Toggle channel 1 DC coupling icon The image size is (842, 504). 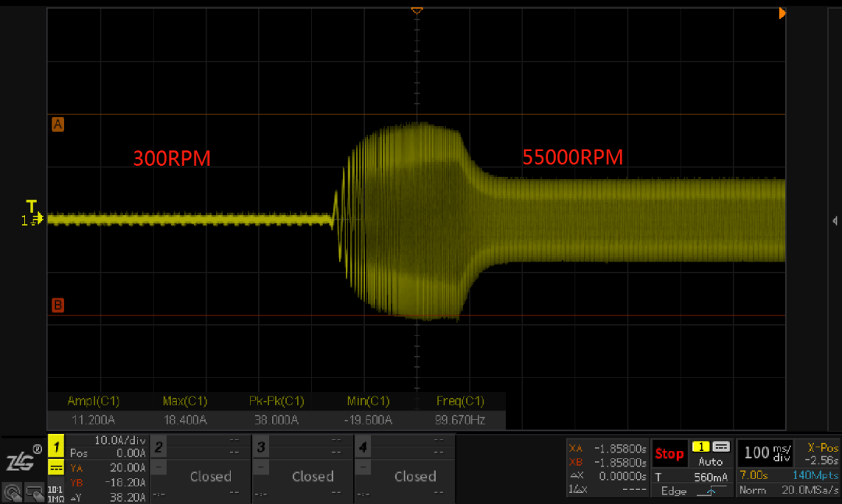pos(56,468)
